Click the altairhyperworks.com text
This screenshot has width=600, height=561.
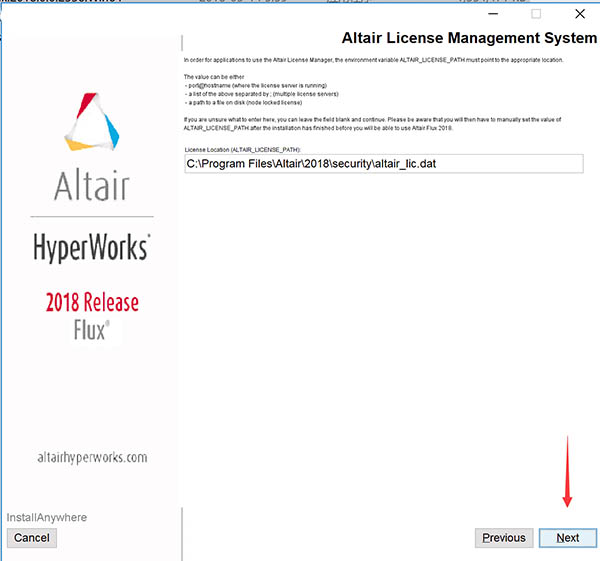pos(92,457)
